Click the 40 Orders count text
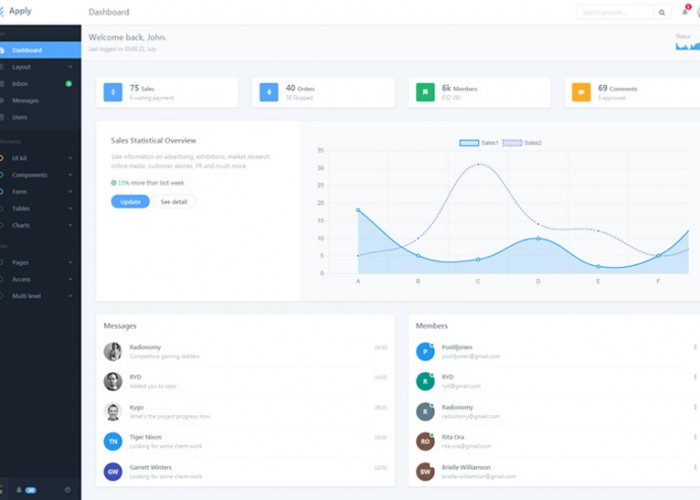The height and width of the screenshot is (500, 700). pyautogui.click(x=300, y=88)
